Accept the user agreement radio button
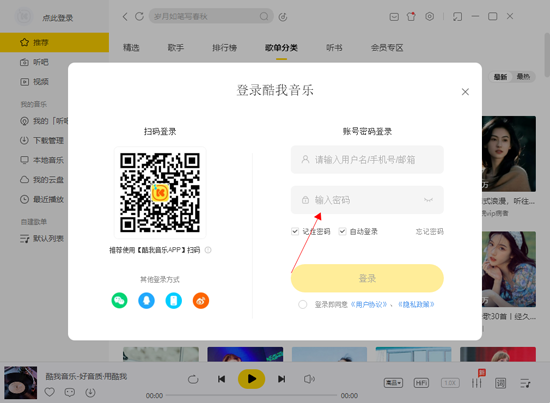Viewport: 550px width, 403px height. pos(303,304)
